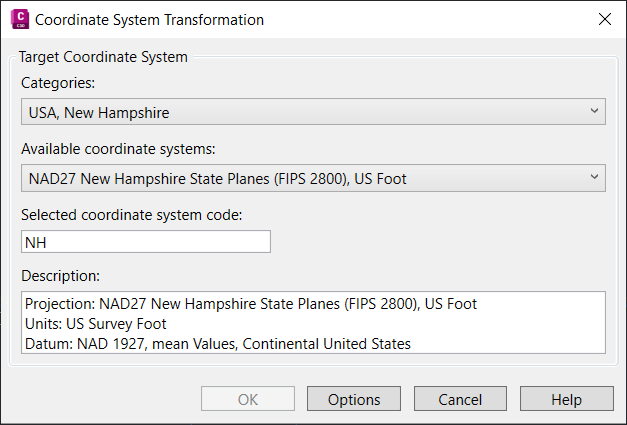
Task: Open the Categories combo box showing USA, New Hampshire
Action: point(300,111)
